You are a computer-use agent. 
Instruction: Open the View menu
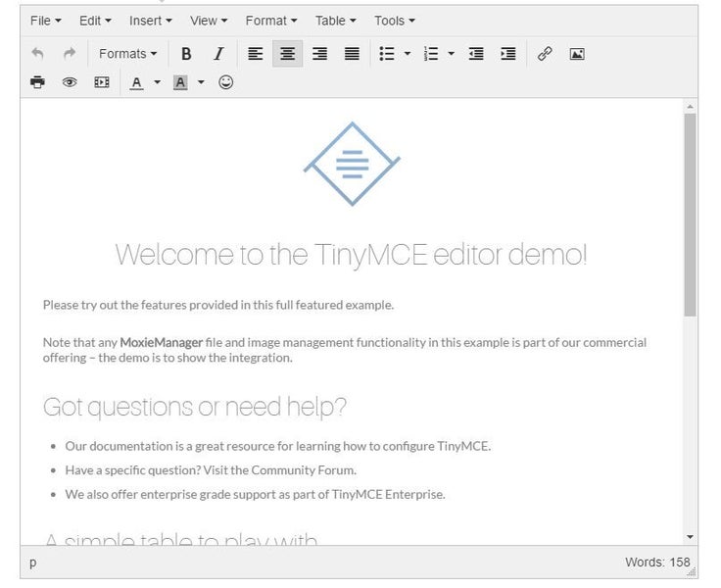tap(209, 21)
